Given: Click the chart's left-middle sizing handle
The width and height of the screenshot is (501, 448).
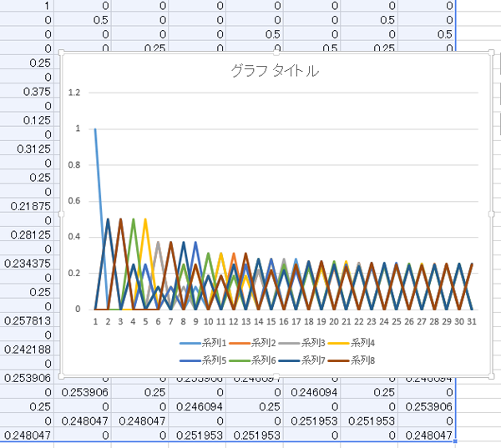Looking at the screenshot, I should pos(61,214).
